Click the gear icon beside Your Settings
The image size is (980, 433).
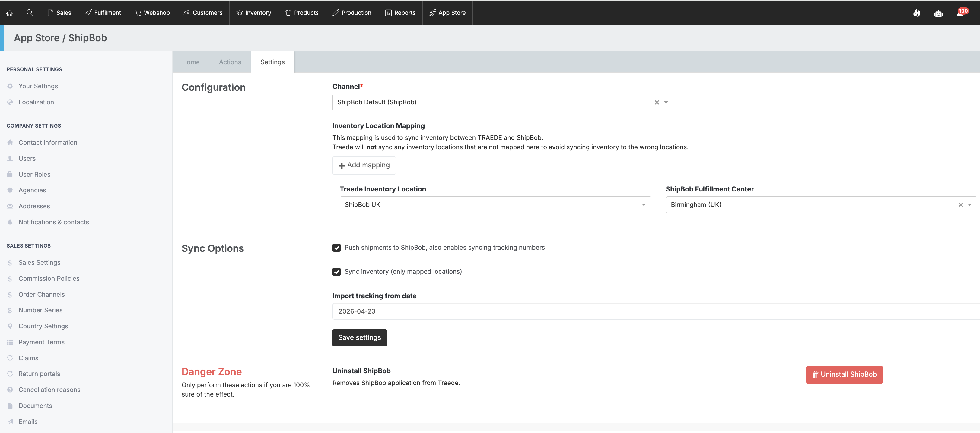(10, 86)
